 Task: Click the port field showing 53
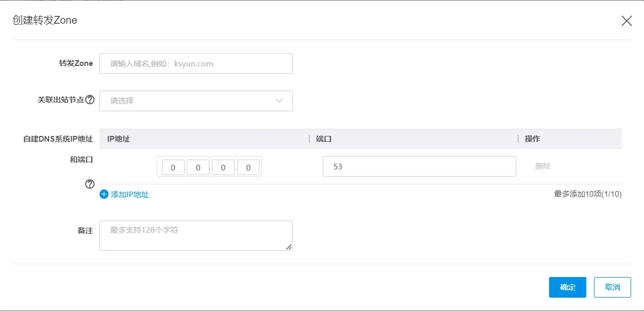419,166
